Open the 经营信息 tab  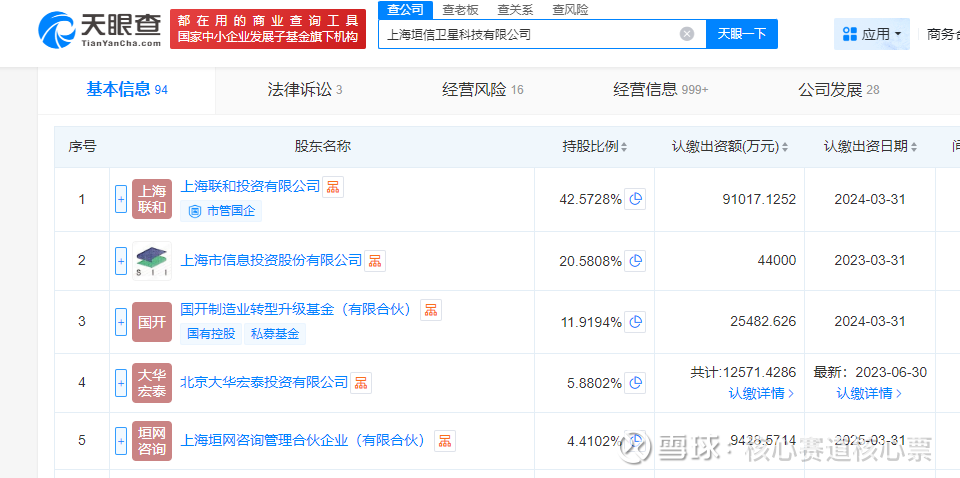pos(661,90)
